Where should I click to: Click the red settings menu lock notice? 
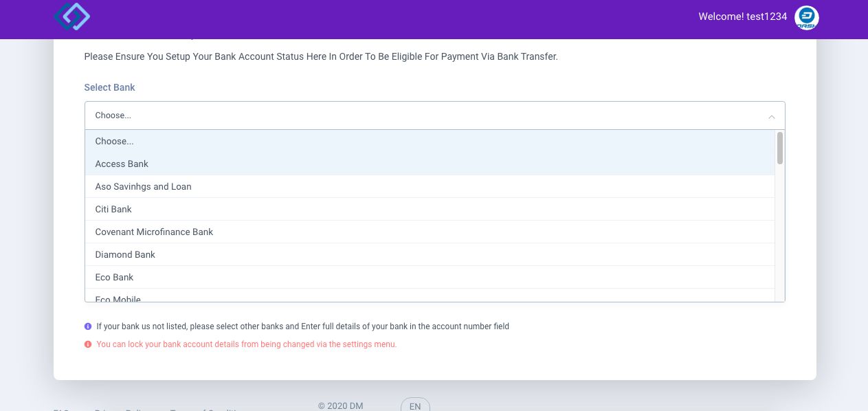pyautogui.click(x=246, y=344)
